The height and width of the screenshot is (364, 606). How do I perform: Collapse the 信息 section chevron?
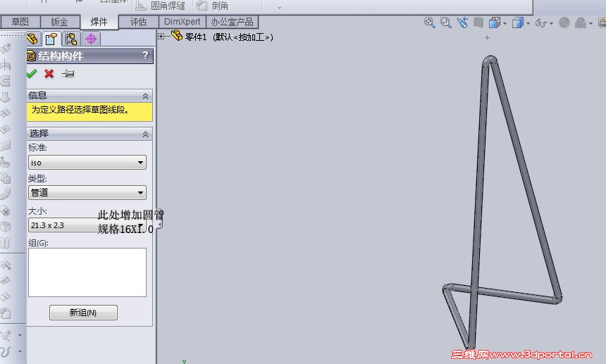click(145, 96)
